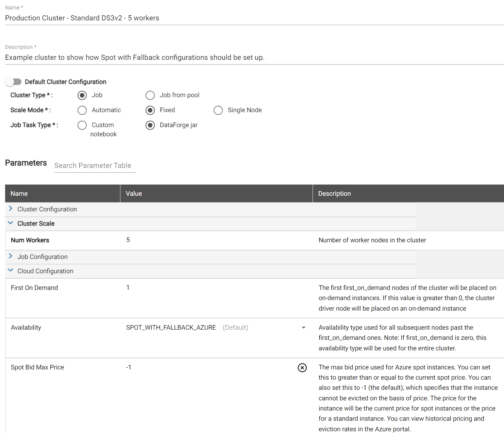Image resolution: width=504 pixels, height=434 pixels.
Task: Click the First On Demand row label
Action: pyautogui.click(x=34, y=288)
